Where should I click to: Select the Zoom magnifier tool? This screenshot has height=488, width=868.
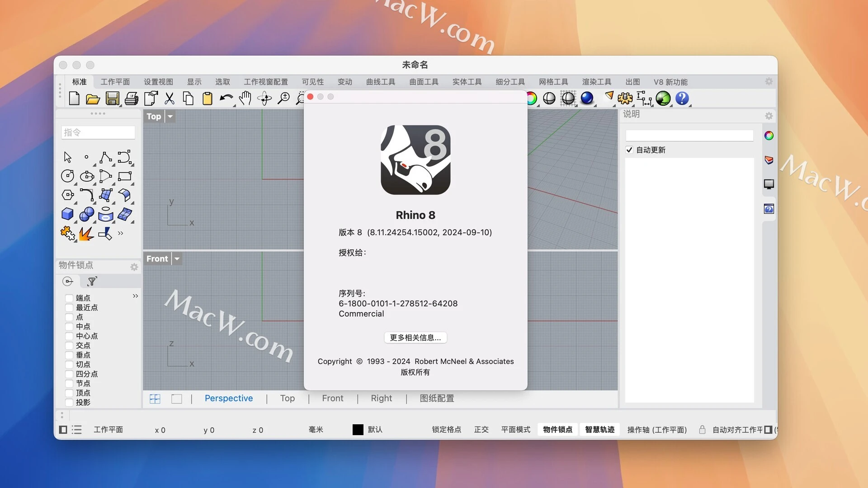(x=283, y=98)
